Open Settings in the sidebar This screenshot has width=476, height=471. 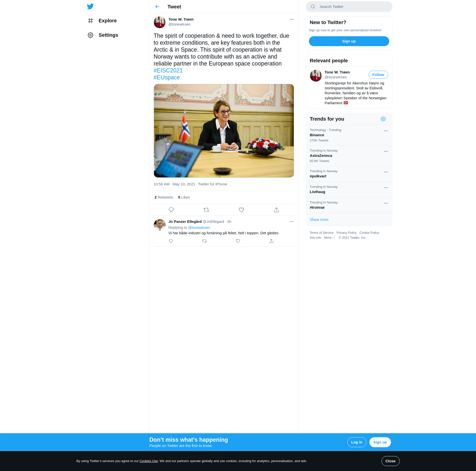(x=103, y=35)
